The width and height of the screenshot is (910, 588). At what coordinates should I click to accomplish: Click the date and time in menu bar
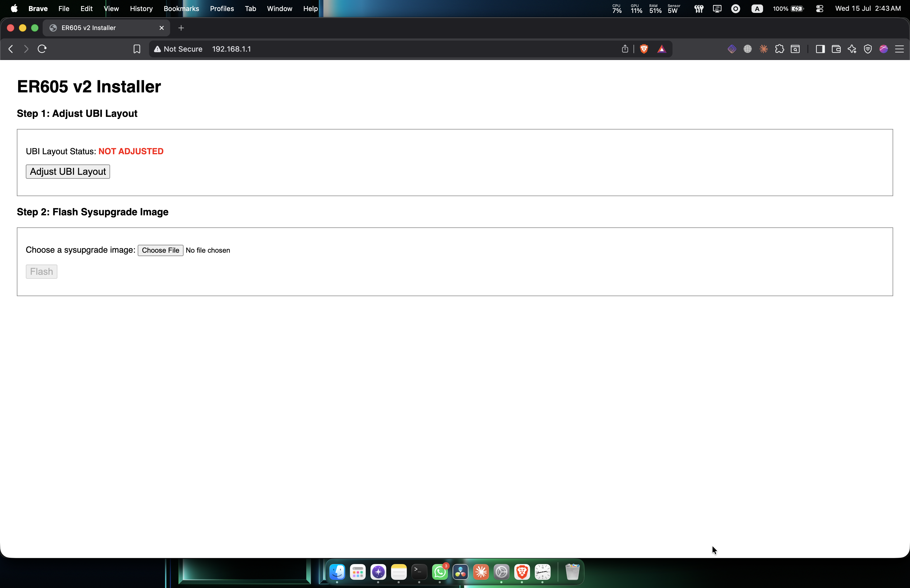(x=868, y=8)
